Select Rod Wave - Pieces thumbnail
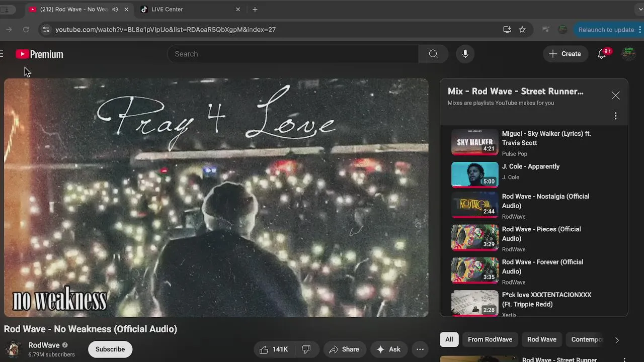Screen dimensions: 644x362 coord(475,237)
